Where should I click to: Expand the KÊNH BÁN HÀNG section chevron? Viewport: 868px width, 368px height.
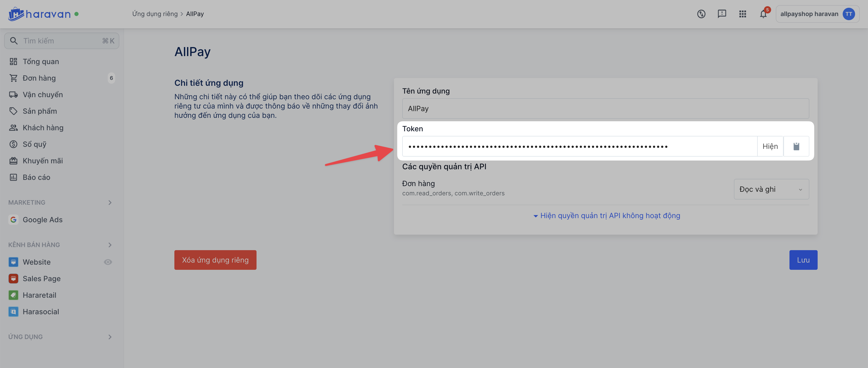click(110, 245)
